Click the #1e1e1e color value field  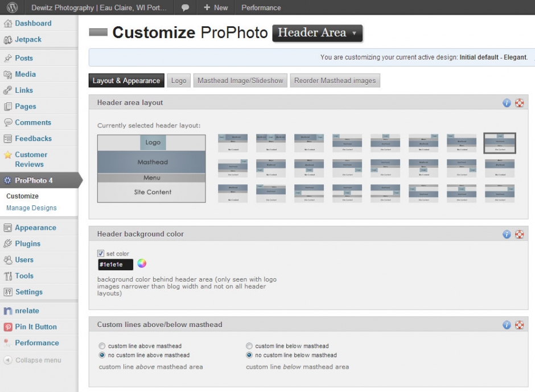click(116, 265)
